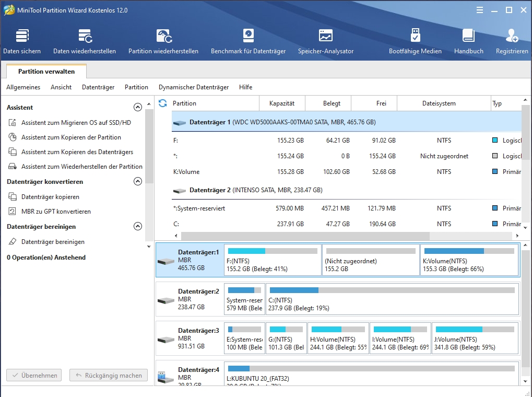Open the Allgemeines menu

(x=23, y=87)
